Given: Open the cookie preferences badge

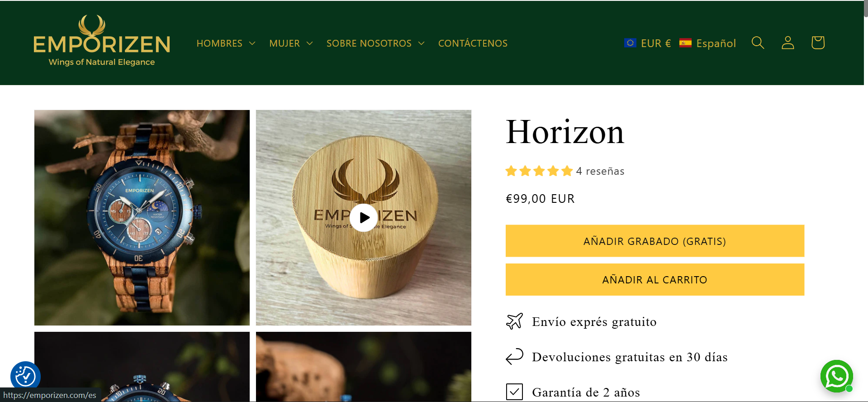Looking at the screenshot, I should tap(26, 376).
